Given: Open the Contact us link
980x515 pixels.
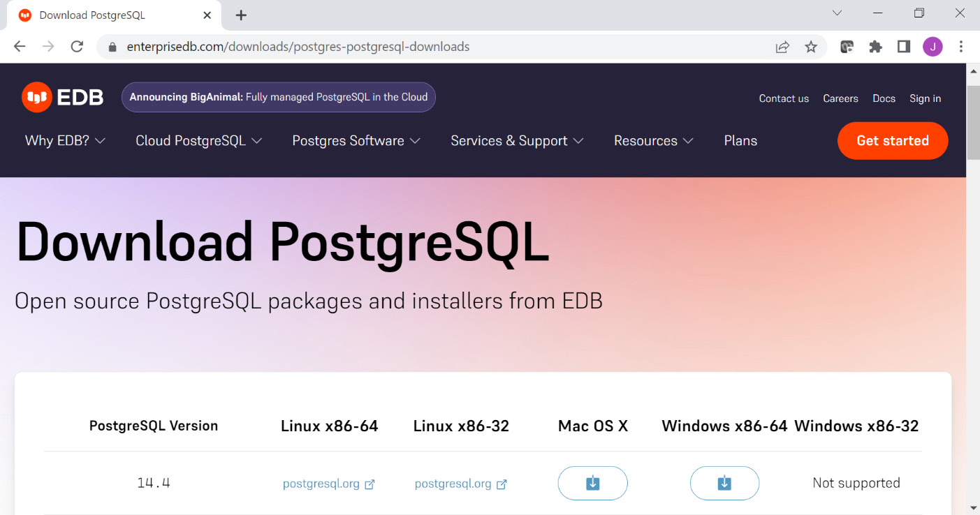Looking at the screenshot, I should pos(784,98).
